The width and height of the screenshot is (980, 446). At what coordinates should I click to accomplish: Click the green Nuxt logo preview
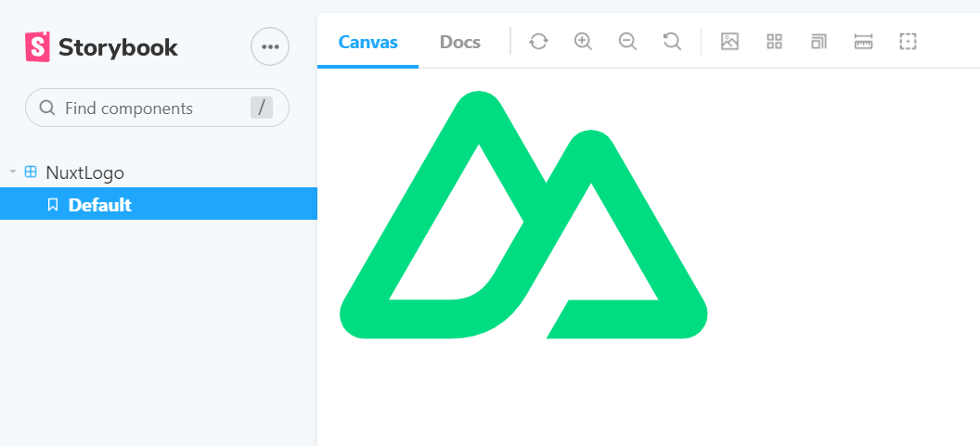[523, 215]
